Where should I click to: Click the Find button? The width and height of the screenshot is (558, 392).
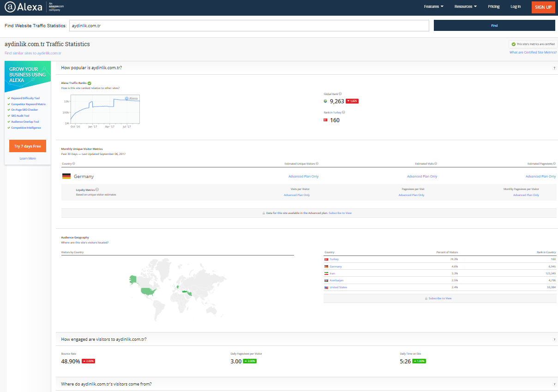(x=494, y=25)
